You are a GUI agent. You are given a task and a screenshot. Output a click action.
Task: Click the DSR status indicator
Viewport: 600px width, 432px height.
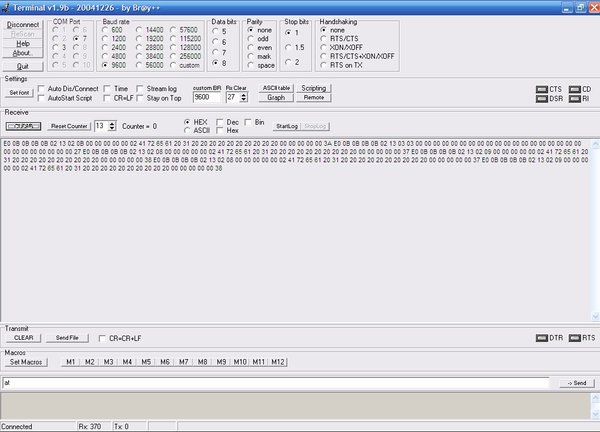(541, 99)
